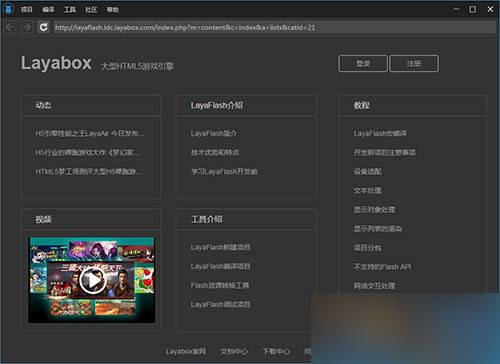
Task: Open the 工具 menu
Action: (70, 10)
